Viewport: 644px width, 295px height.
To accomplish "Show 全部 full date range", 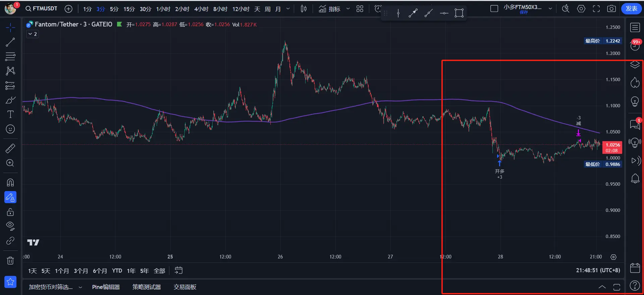I will [x=159, y=271].
